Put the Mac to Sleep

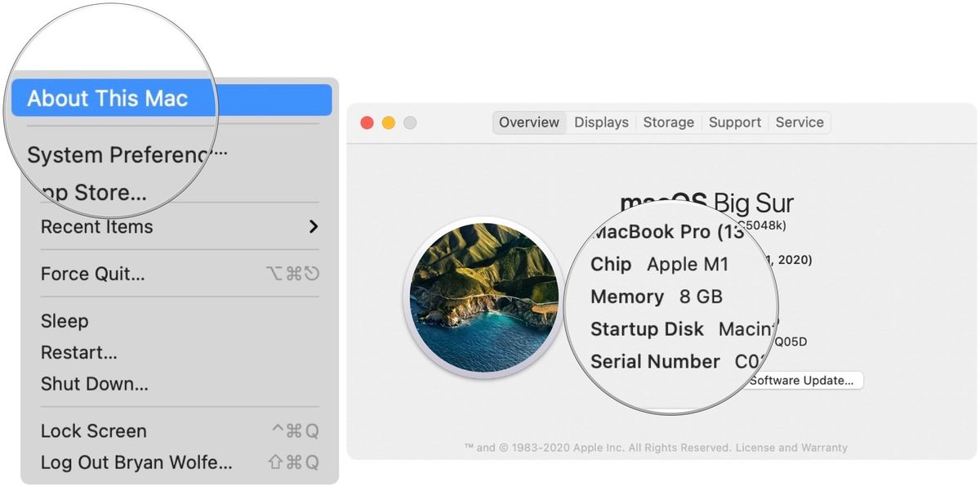click(64, 321)
